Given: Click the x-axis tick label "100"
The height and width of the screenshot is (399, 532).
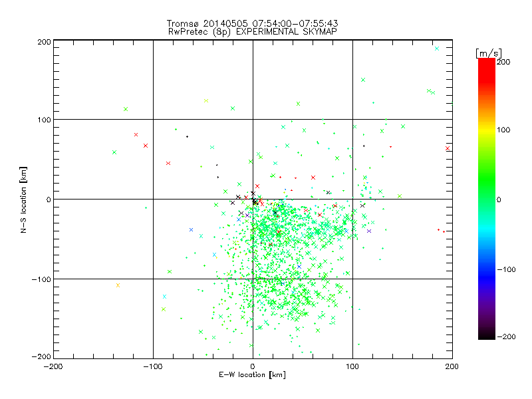Looking at the screenshot, I should pyautogui.click(x=352, y=367).
